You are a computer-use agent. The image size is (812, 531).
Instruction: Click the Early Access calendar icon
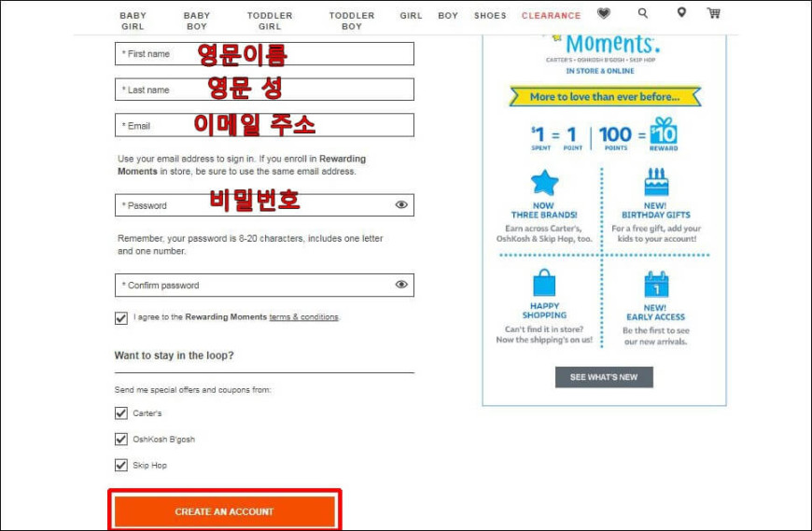pos(656,284)
